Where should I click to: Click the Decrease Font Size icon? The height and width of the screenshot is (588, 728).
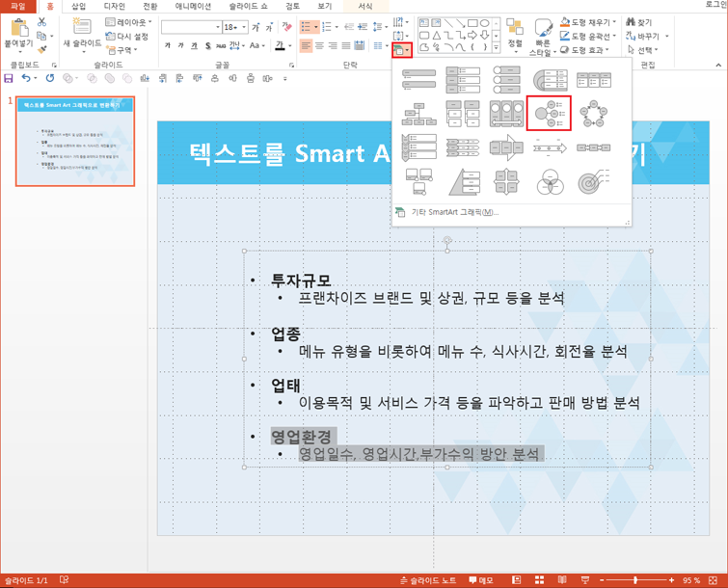(269, 27)
